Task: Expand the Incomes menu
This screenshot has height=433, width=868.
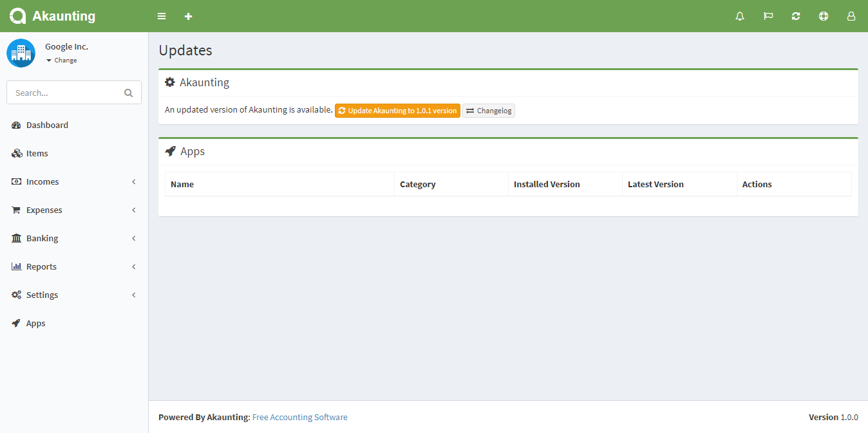Action: point(74,181)
